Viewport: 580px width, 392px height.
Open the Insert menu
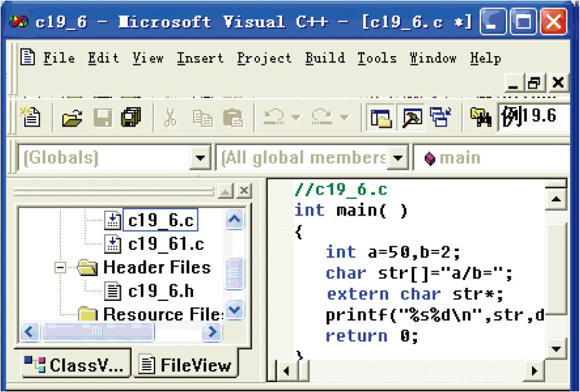click(x=200, y=58)
